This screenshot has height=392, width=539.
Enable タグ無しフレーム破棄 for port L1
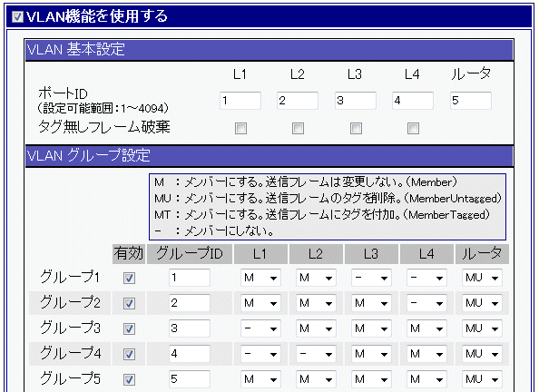(x=240, y=129)
